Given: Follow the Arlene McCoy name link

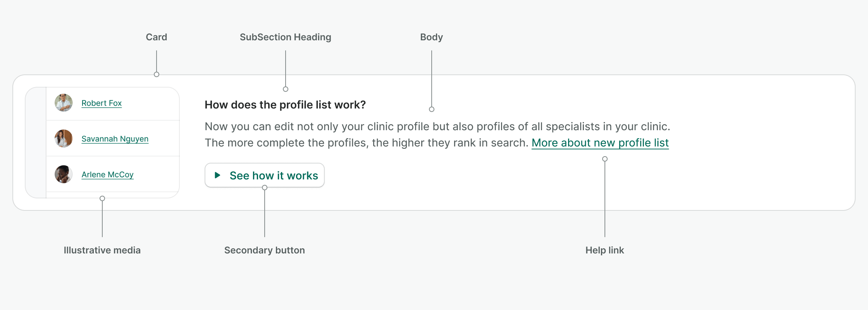Looking at the screenshot, I should (107, 174).
